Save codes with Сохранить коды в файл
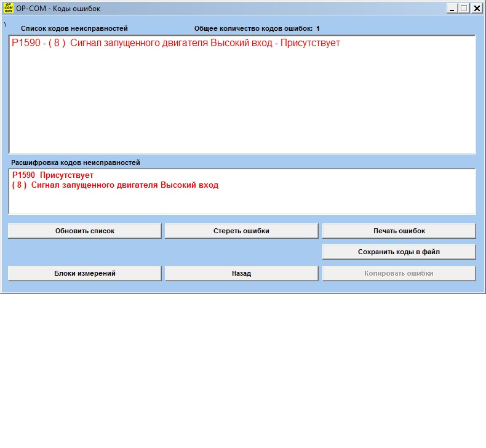 coord(399,252)
